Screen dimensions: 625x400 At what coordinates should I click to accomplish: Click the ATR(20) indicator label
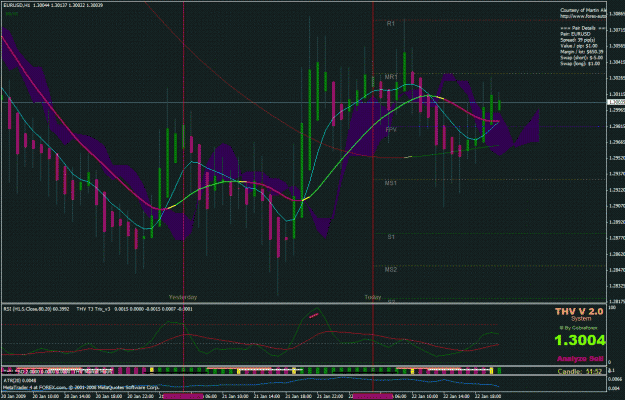[19, 380]
